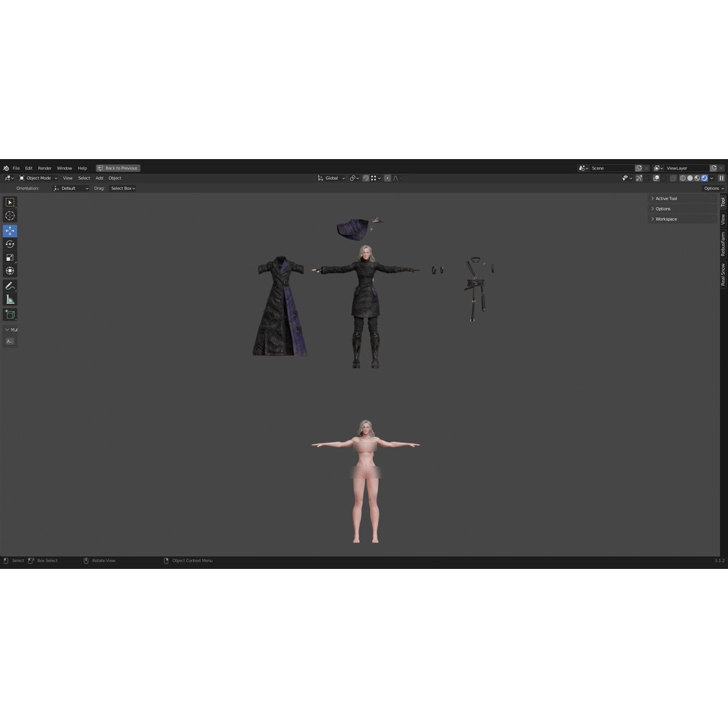Select the Annotate tool
The image size is (728, 728).
[x=9, y=286]
